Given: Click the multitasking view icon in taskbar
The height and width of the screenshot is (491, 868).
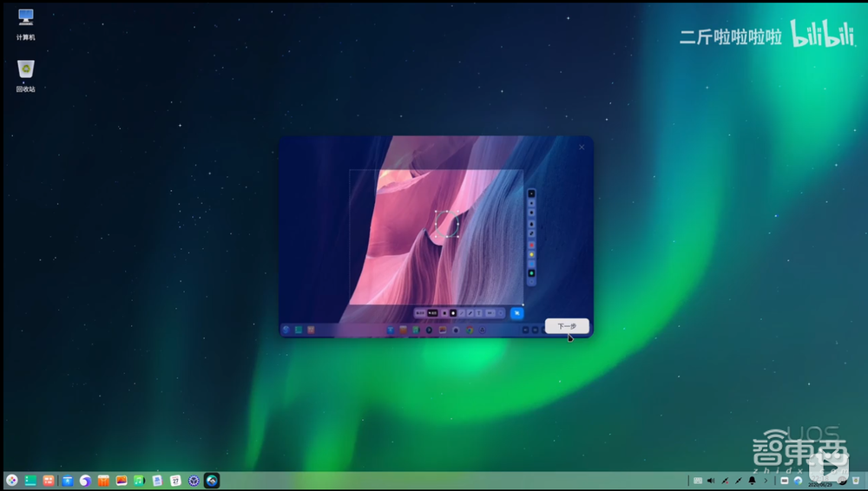Looking at the screenshot, I should point(30,480).
